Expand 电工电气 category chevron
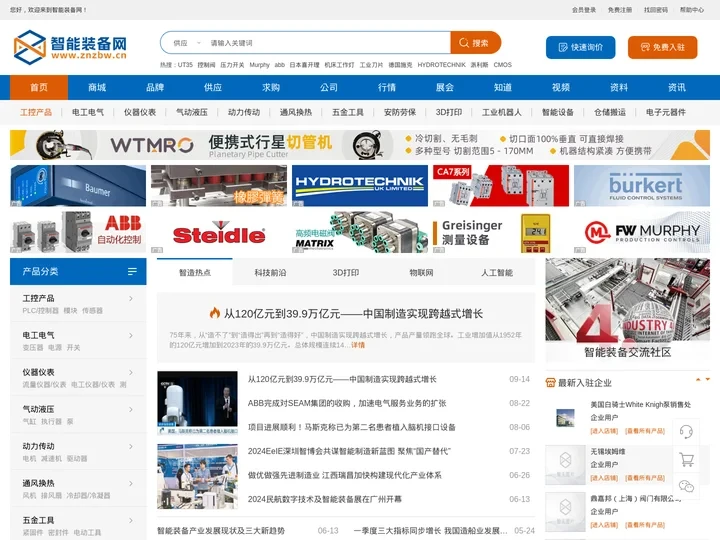The image size is (720, 540). pos(131,336)
